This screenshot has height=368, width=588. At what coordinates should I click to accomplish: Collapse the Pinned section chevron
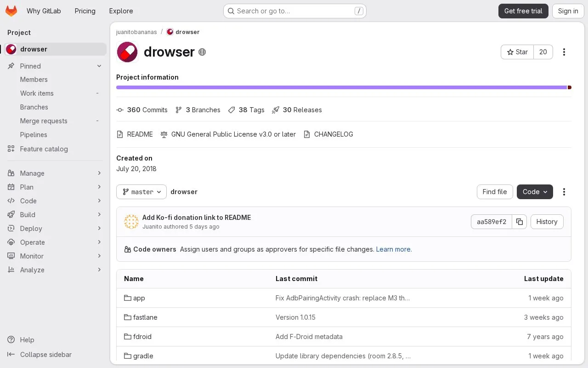tap(99, 66)
